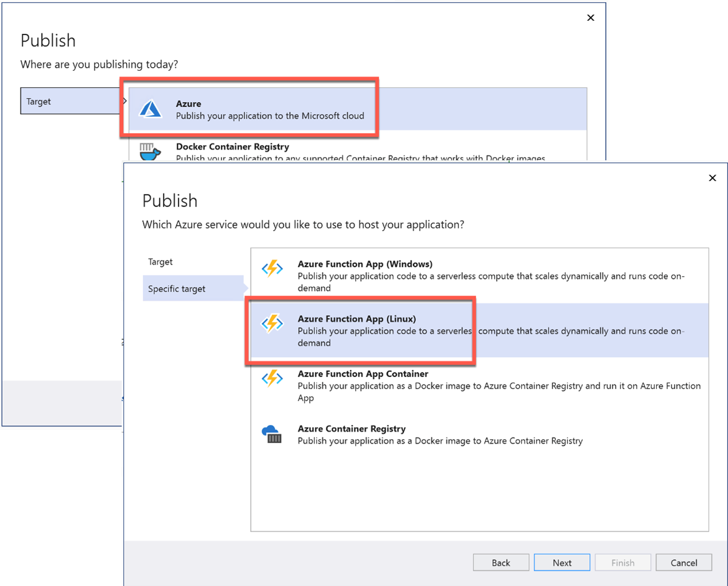Click Azure Container Registry description text
Screen dimensions: 728x586
(x=440, y=441)
